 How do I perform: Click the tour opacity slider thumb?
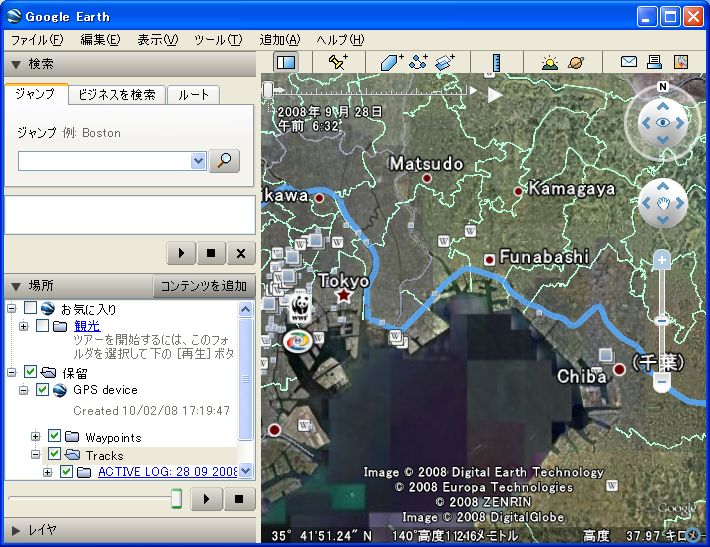click(176, 499)
